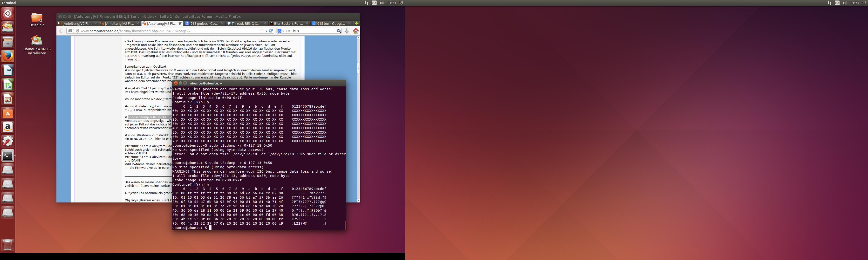Open the De keyboard layout menu
Image resolution: width=868 pixels, height=260 pixels.
click(374, 3)
